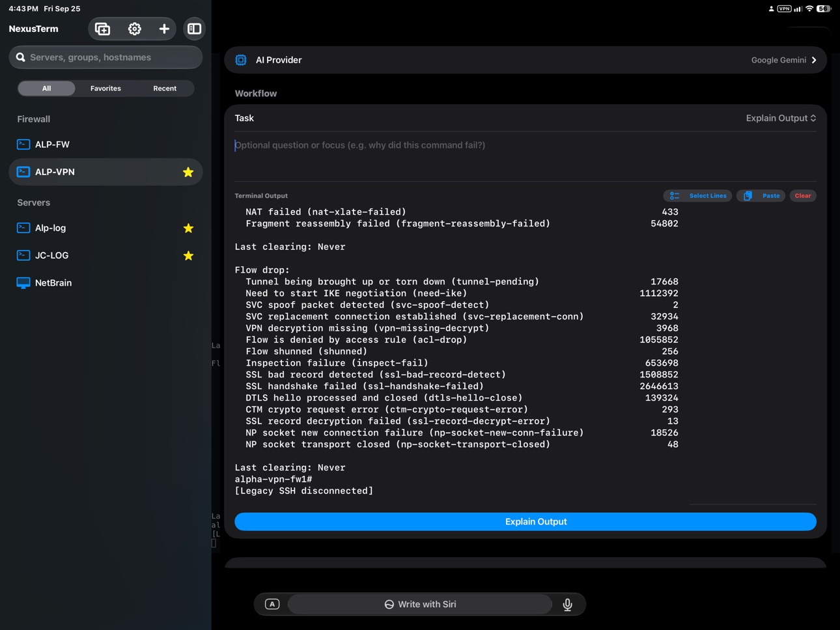Click the AI Provider chip icon
The image size is (840, 630).
click(x=241, y=60)
